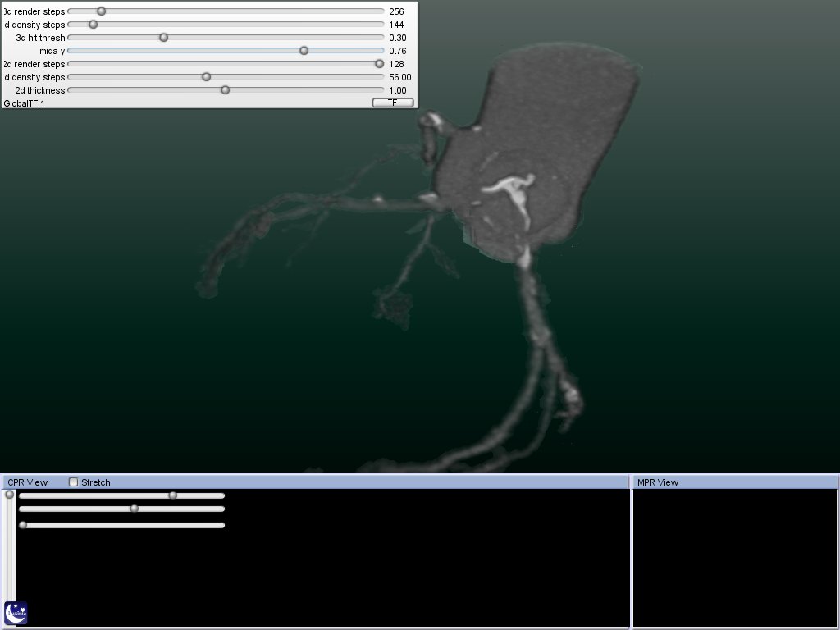The height and width of the screenshot is (630, 840).
Task: Click the 2d render steps slider knob
Action: coord(379,64)
